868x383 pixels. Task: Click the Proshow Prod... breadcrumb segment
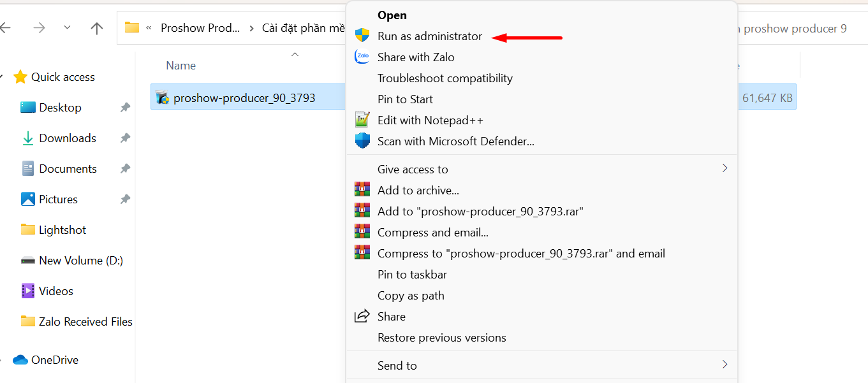200,28
